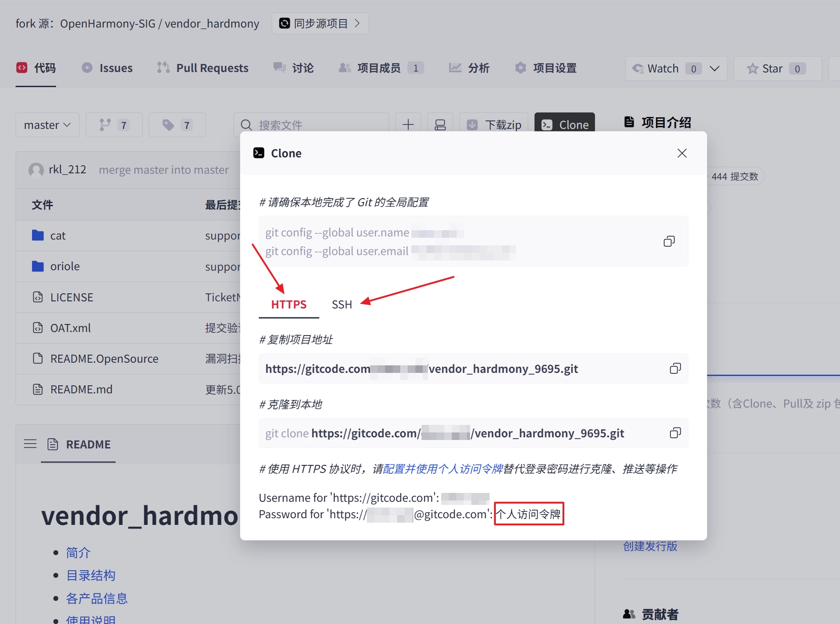Open the OAT.xml file
The image size is (840, 624).
(70, 328)
